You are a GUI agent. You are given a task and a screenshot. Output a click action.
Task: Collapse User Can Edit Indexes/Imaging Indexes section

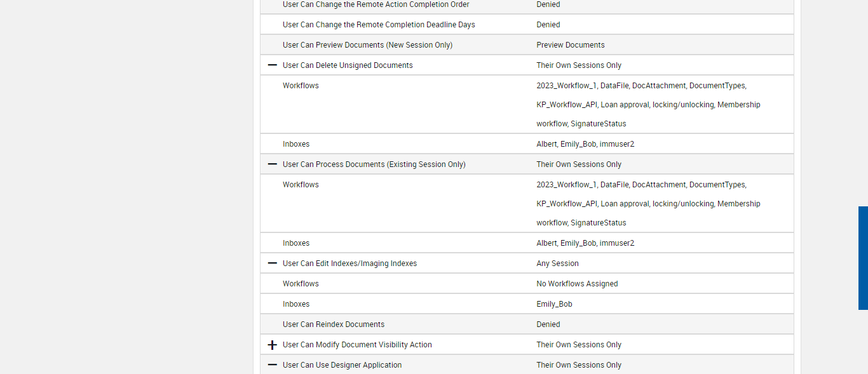pos(273,264)
